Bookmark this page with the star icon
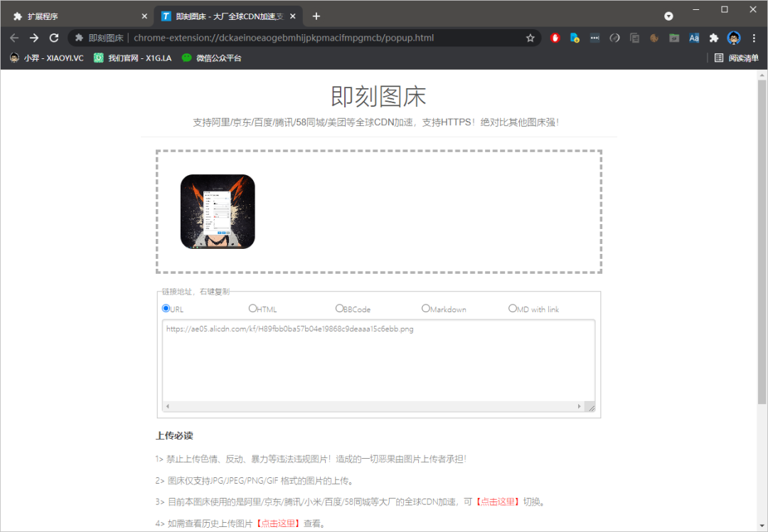This screenshot has width=768, height=532. coord(530,38)
